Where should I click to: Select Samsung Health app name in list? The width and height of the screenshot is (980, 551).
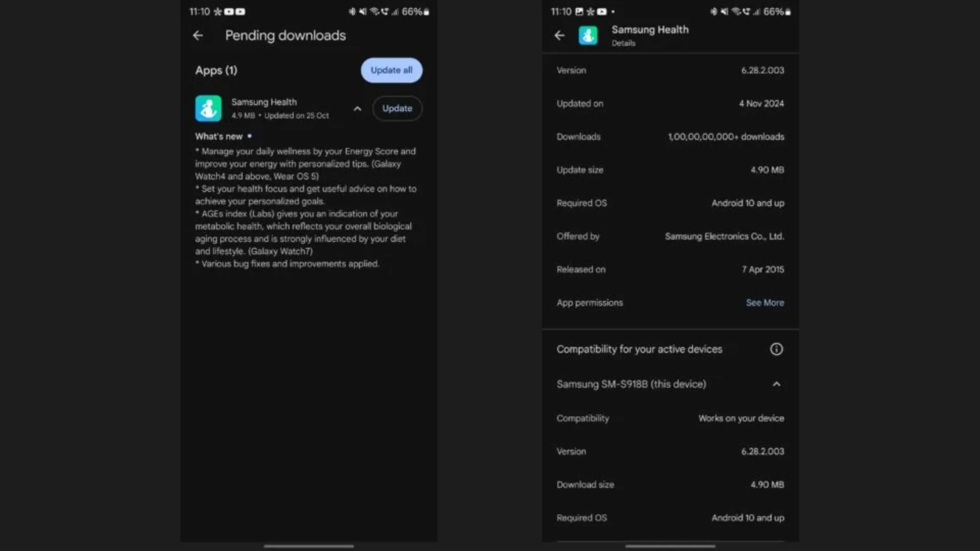coord(264,102)
